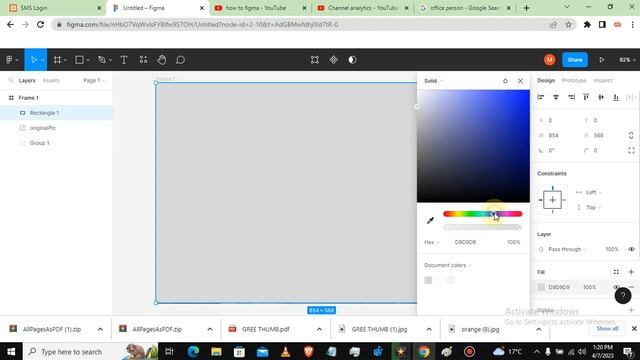Select the Add comment tool

[x=180, y=60]
